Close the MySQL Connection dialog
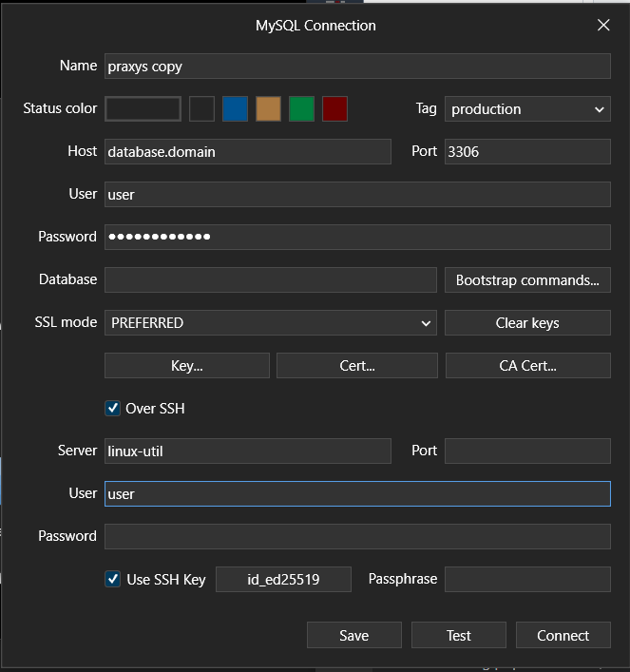630x672 pixels. (603, 26)
